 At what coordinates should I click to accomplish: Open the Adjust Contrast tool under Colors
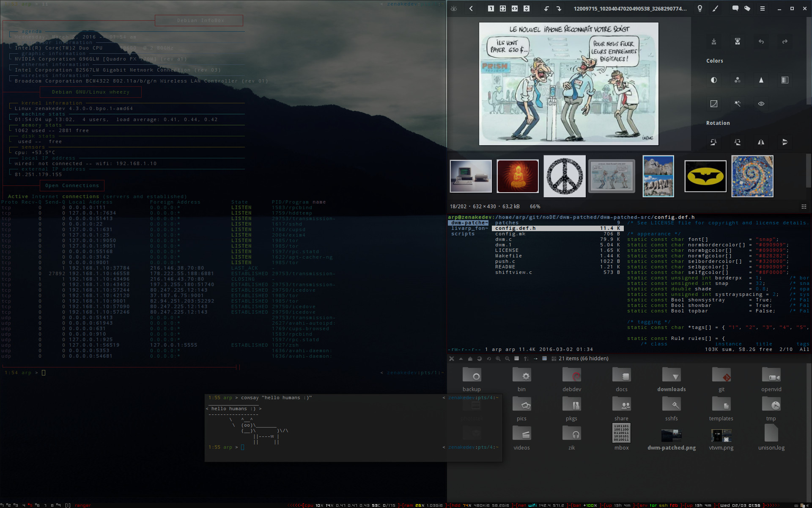pyautogui.click(x=714, y=80)
